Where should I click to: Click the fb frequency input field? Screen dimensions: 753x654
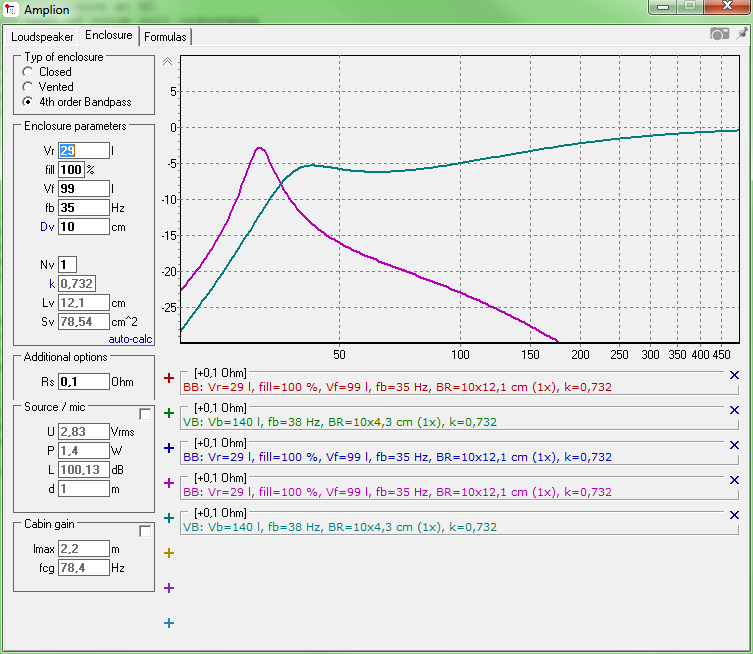(84, 208)
